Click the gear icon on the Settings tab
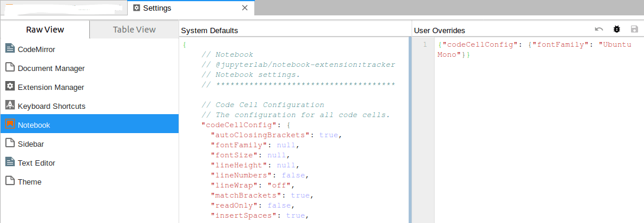Image resolution: width=644 pixels, height=223 pixels. coord(137,8)
